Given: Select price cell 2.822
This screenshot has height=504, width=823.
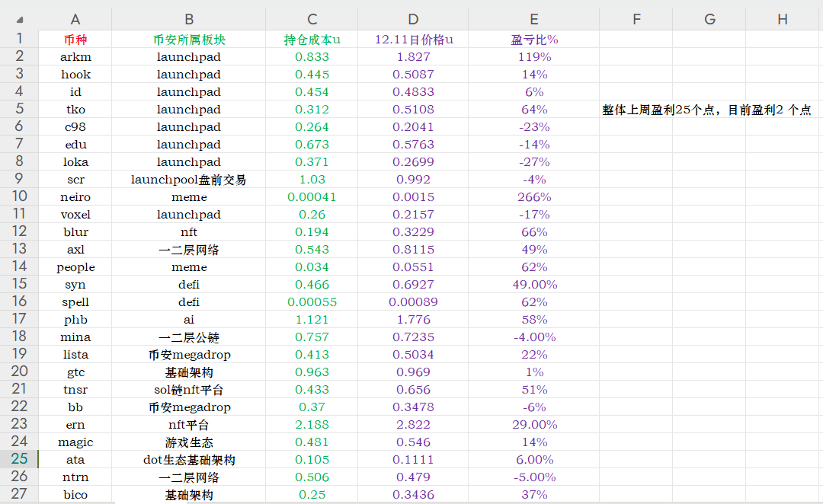Looking at the screenshot, I should pyautogui.click(x=413, y=424).
